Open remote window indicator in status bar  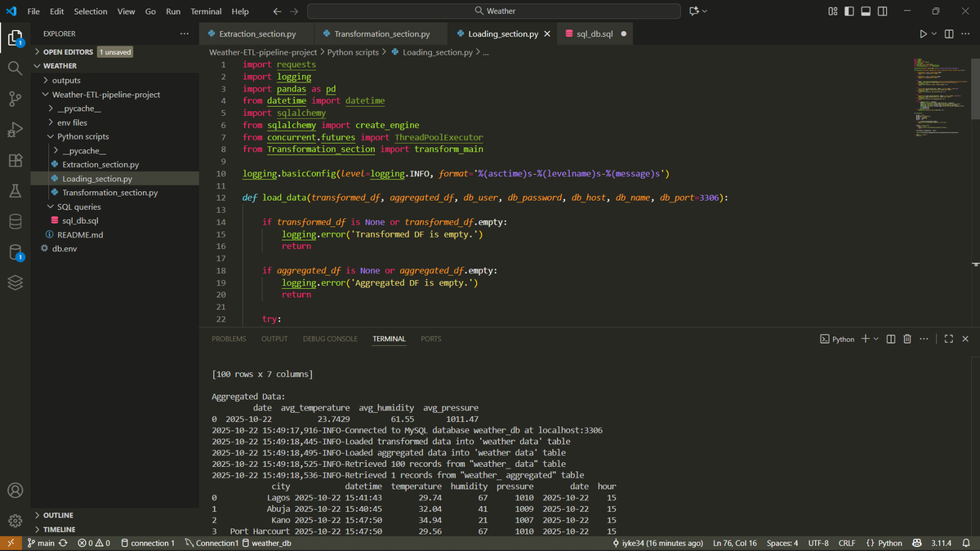[11, 543]
